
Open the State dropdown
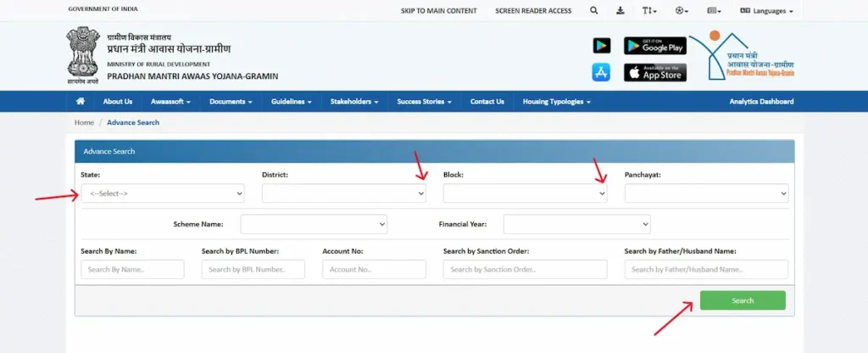pyautogui.click(x=163, y=193)
